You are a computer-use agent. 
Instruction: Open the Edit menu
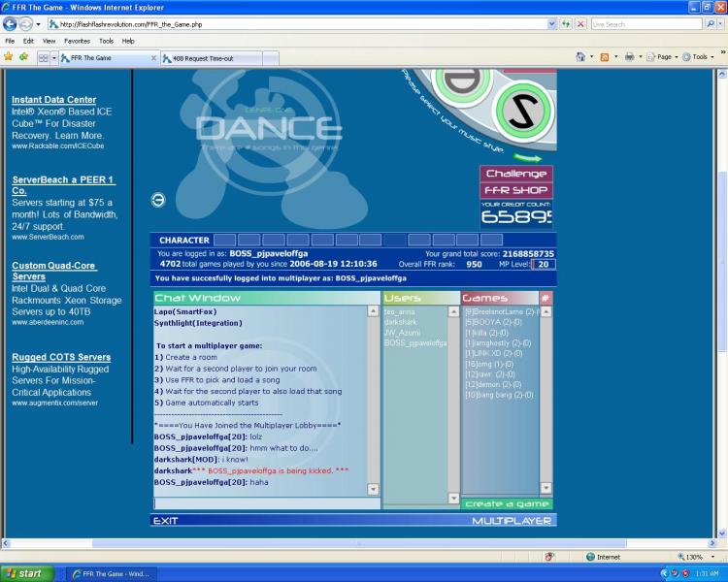[x=28, y=41]
